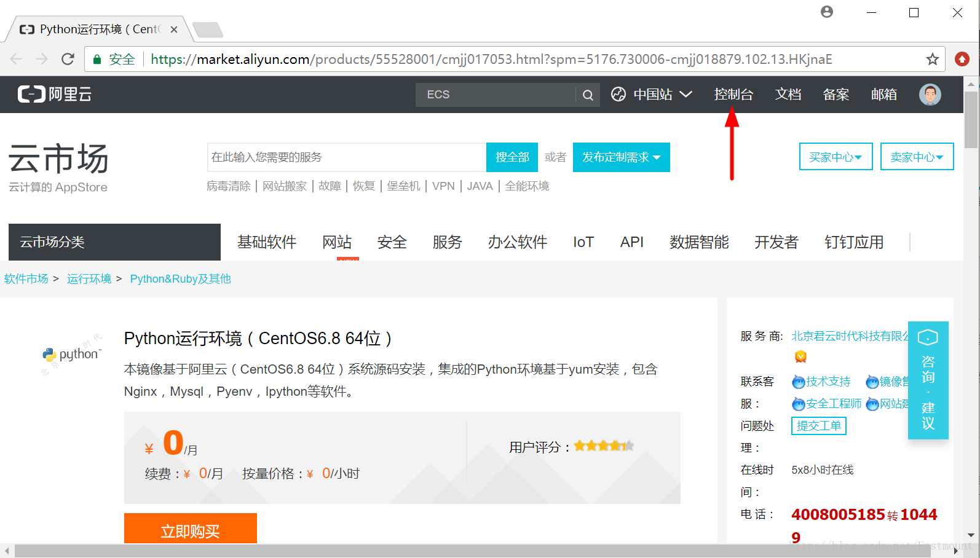Open 控制台 in the top navigation
The width and height of the screenshot is (980, 558).
tap(733, 94)
